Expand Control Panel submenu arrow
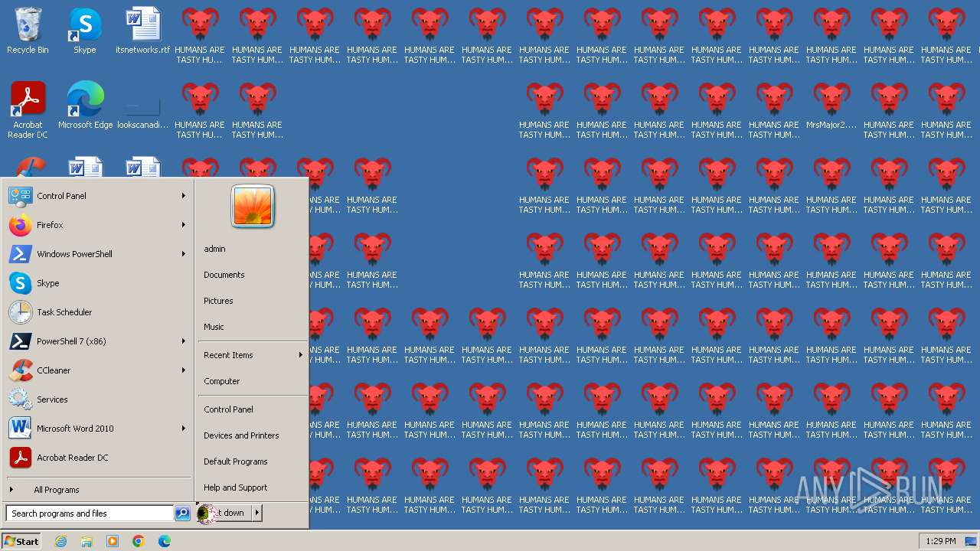Screen dimensions: 980x551 [x=184, y=196]
